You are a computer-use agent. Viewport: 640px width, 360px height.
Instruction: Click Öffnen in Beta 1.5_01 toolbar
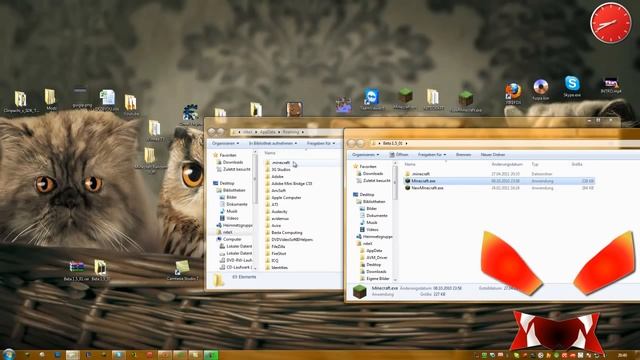point(399,155)
